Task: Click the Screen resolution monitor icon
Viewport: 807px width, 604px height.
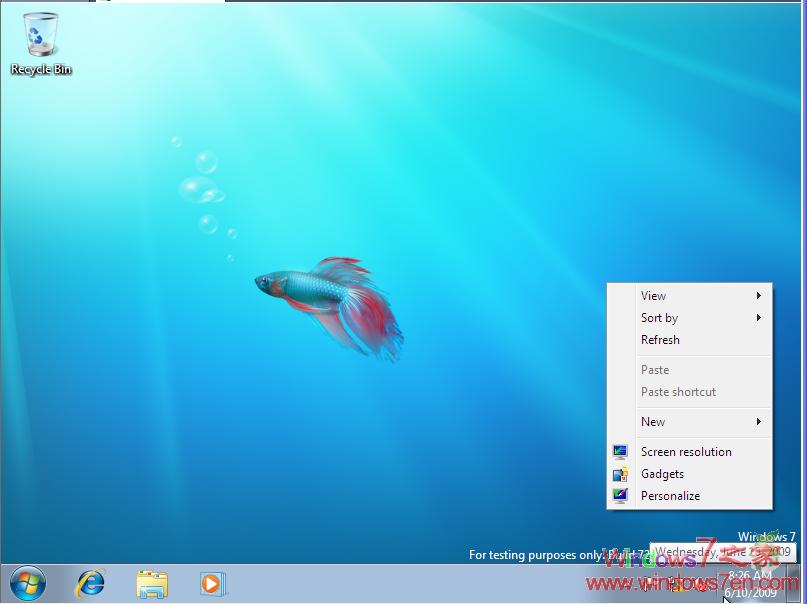Action: tap(622, 452)
